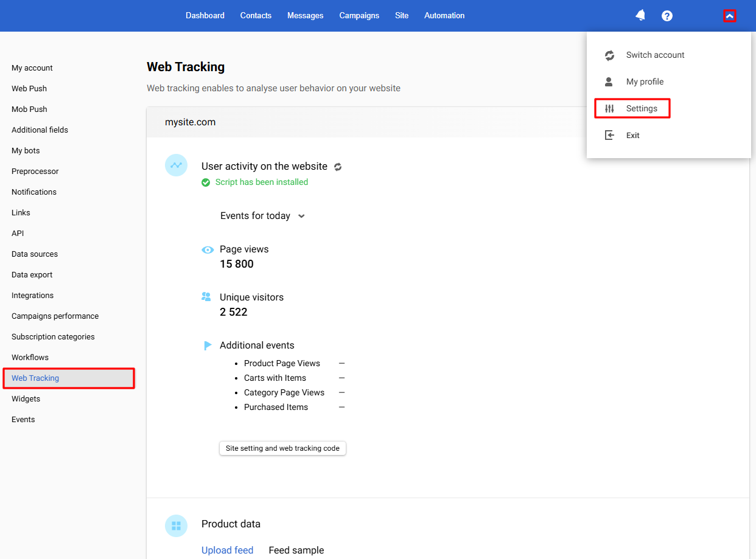The image size is (756, 559).
Task: Go to Links in the sidebar
Action: 21,213
